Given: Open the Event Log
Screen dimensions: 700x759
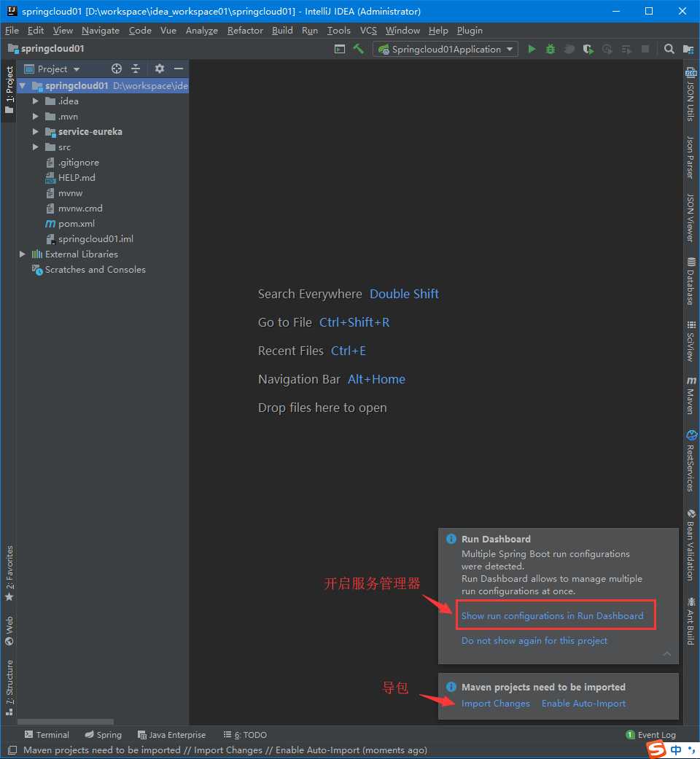Looking at the screenshot, I should pyautogui.click(x=651, y=735).
